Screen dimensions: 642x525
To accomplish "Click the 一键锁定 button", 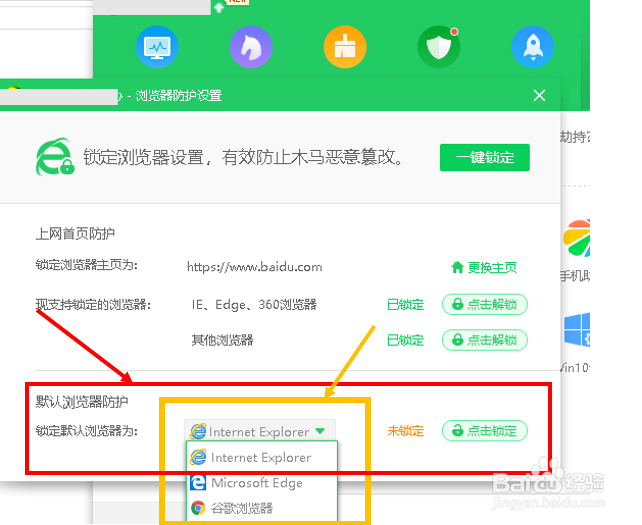I will click(485, 157).
